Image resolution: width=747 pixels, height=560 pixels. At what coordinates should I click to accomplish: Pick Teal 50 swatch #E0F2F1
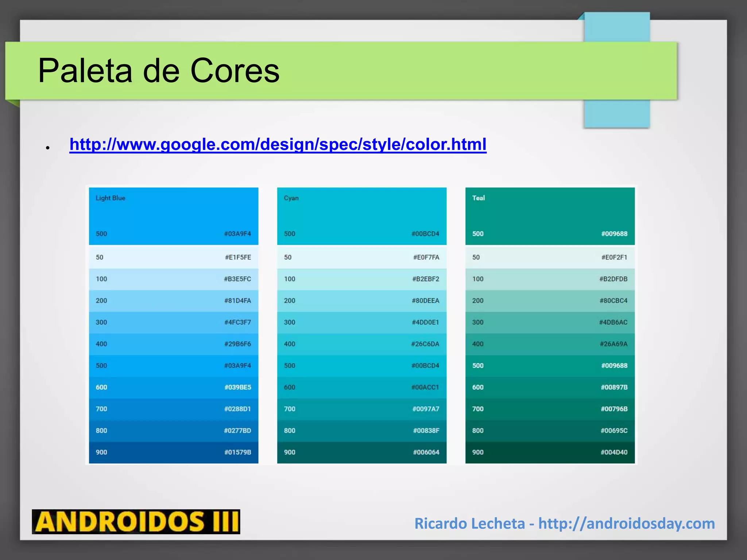[x=550, y=257]
